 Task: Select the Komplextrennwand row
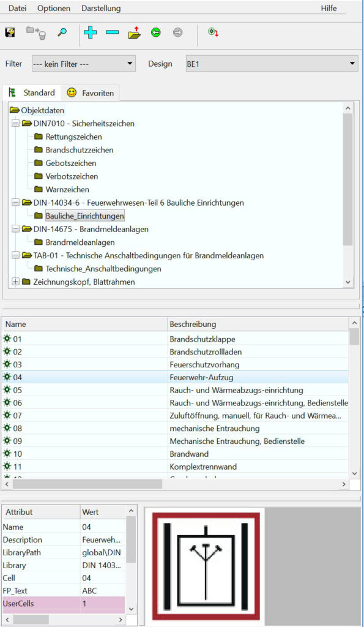pos(175,467)
